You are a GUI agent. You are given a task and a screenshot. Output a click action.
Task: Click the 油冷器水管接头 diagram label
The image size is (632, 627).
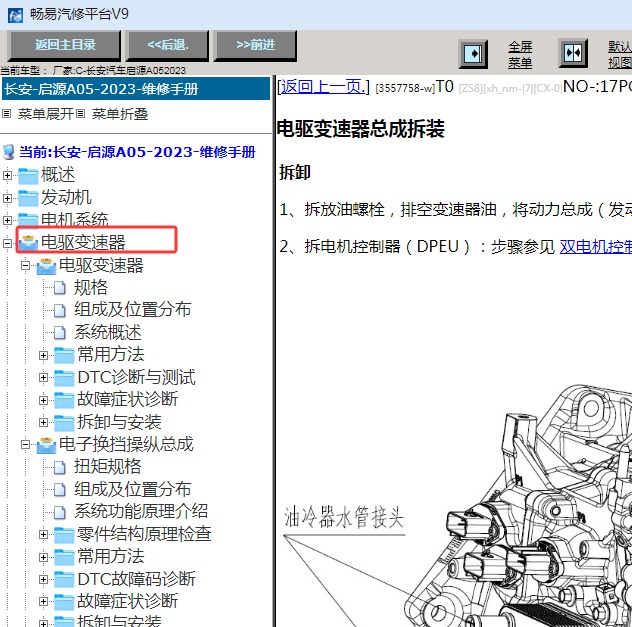pyautogui.click(x=344, y=517)
